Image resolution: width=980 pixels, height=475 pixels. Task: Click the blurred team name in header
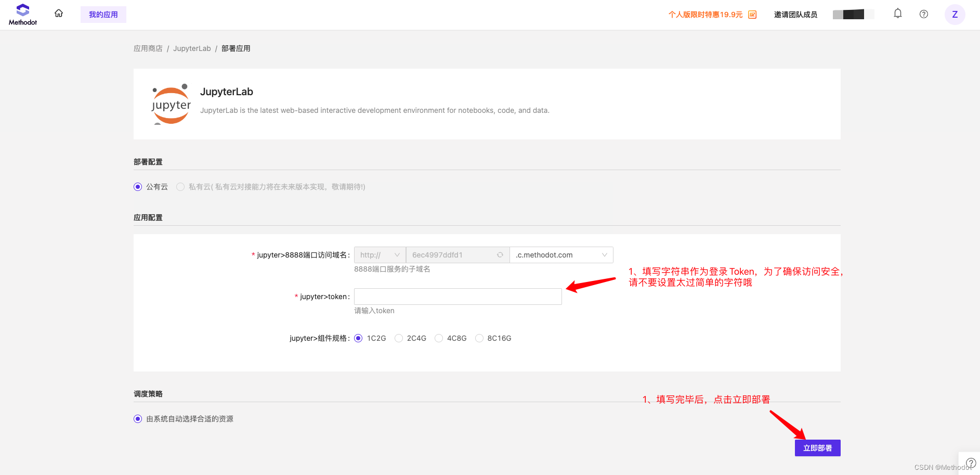coord(853,15)
